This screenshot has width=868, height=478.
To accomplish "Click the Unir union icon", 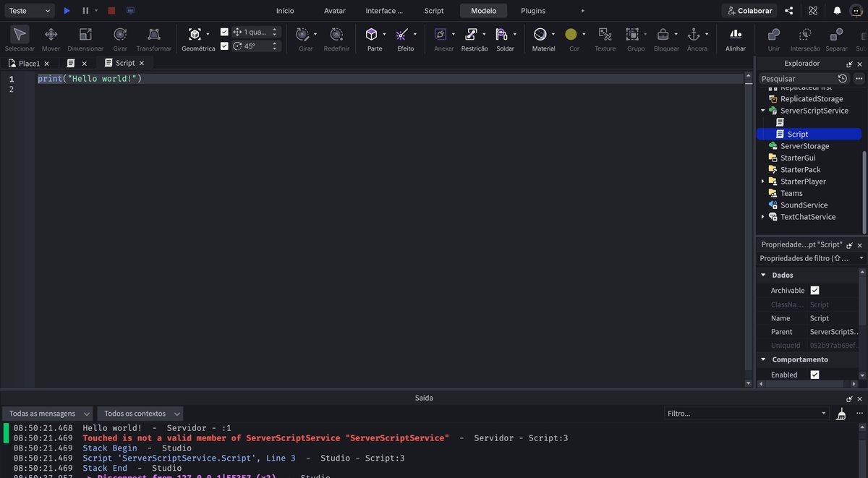I will tap(774, 34).
